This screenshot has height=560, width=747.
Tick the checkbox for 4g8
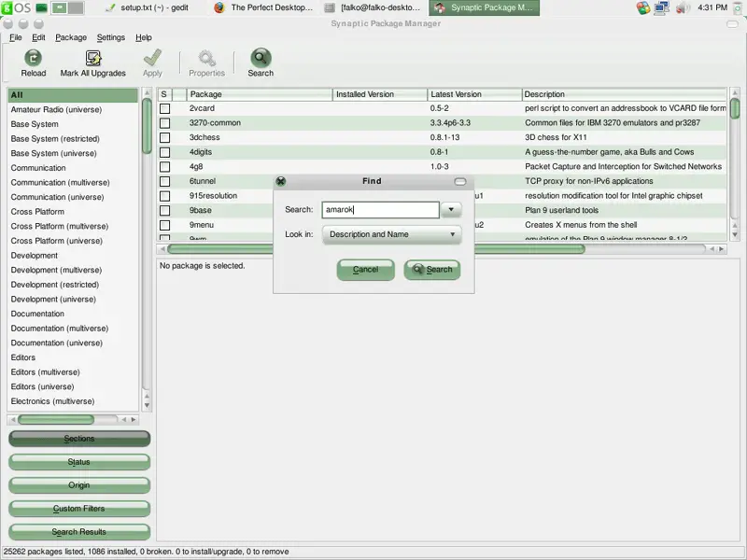click(165, 167)
